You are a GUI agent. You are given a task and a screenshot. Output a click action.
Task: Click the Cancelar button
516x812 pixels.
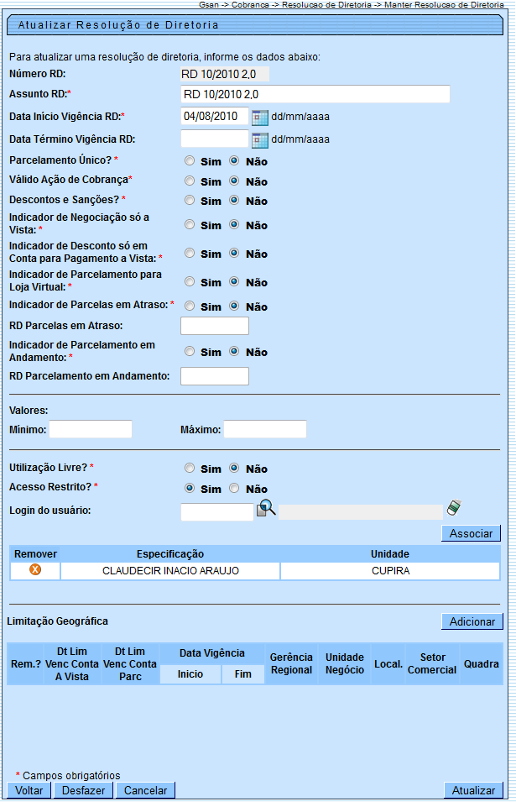(x=145, y=790)
